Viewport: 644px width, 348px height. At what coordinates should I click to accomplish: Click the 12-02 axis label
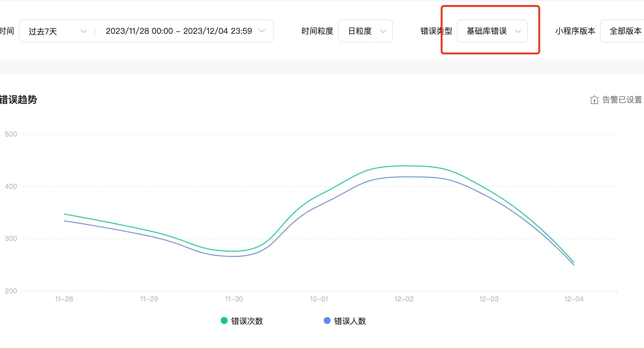[x=404, y=299]
